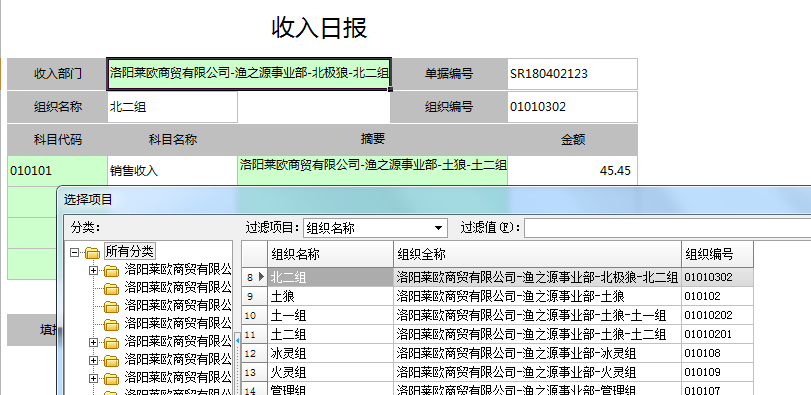Click into the 过滤值 input box
Image resolution: width=811 pixels, height=395 pixels.
point(667,228)
